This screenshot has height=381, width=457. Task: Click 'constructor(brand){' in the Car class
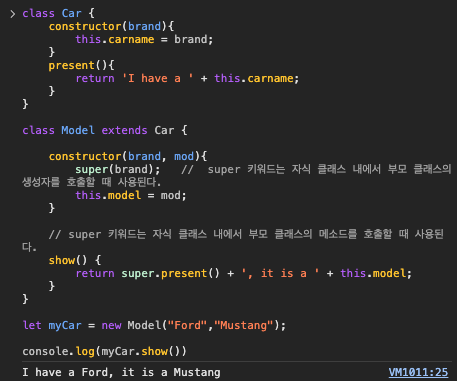click(x=111, y=26)
